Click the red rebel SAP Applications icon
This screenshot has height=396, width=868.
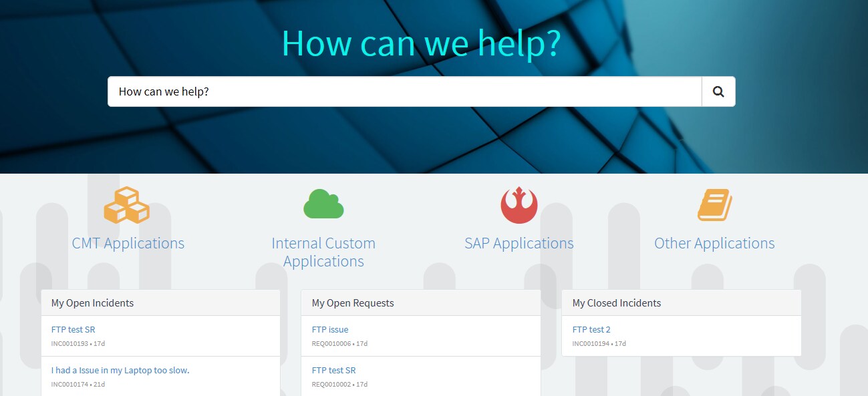pyautogui.click(x=519, y=205)
